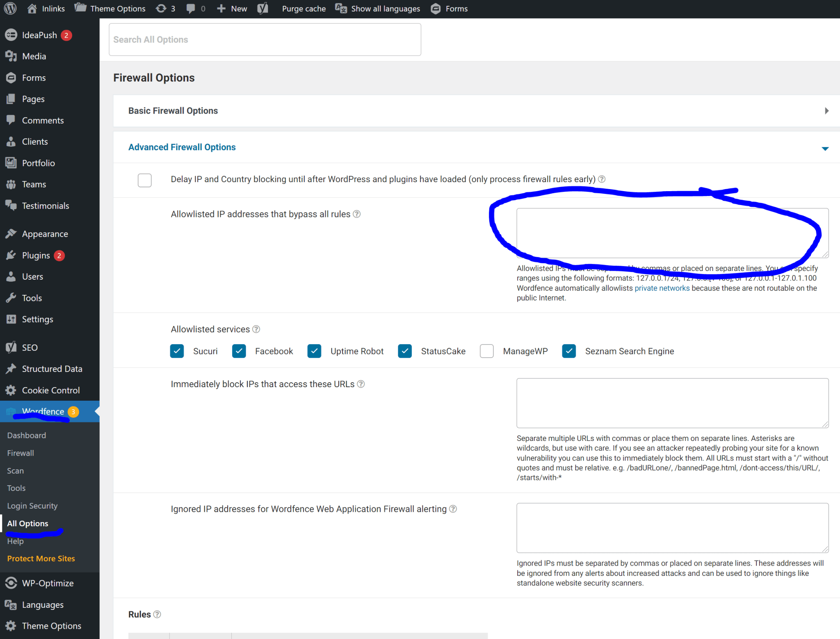Uncheck the Facebook allowlisted service
Image resolution: width=840 pixels, height=639 pixels.
tap(239, 351)
